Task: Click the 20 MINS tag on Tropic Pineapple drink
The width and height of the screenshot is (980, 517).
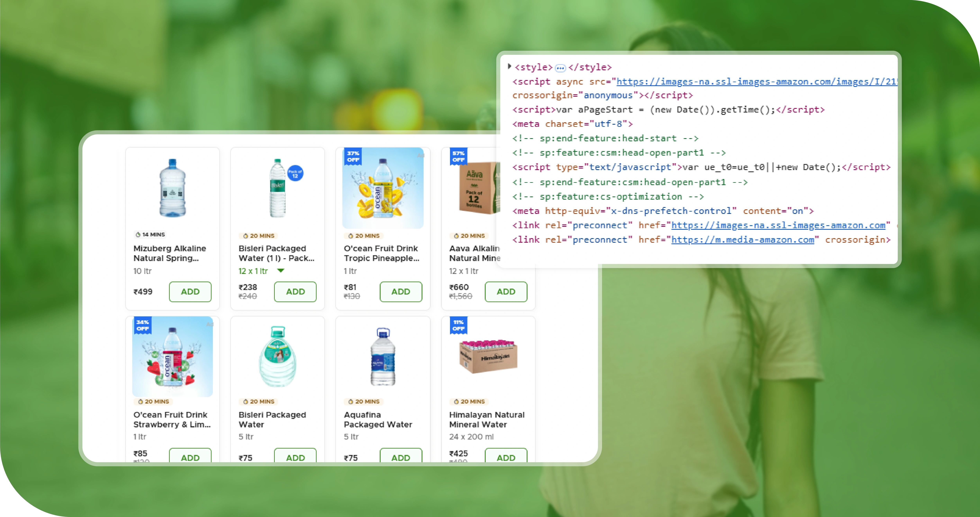Action: 364,236
